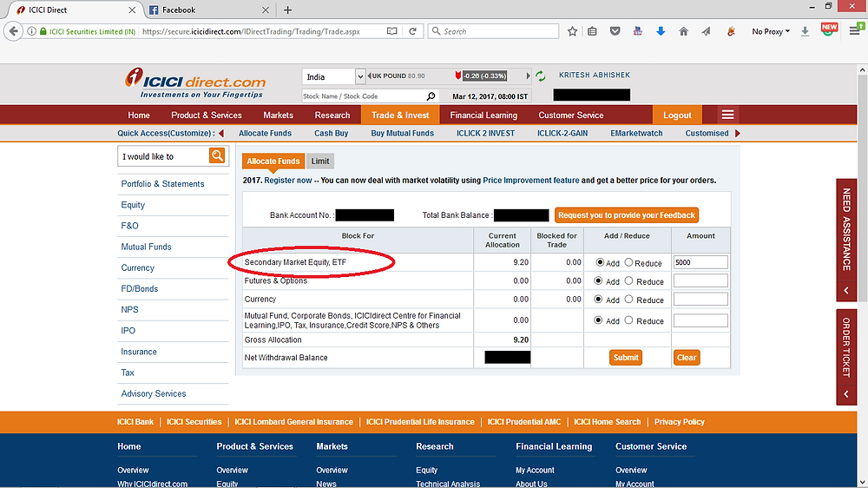Open Product & Services menu
Image resolution: width=868 pixels, height=488 pixels.
coord(207,115)
